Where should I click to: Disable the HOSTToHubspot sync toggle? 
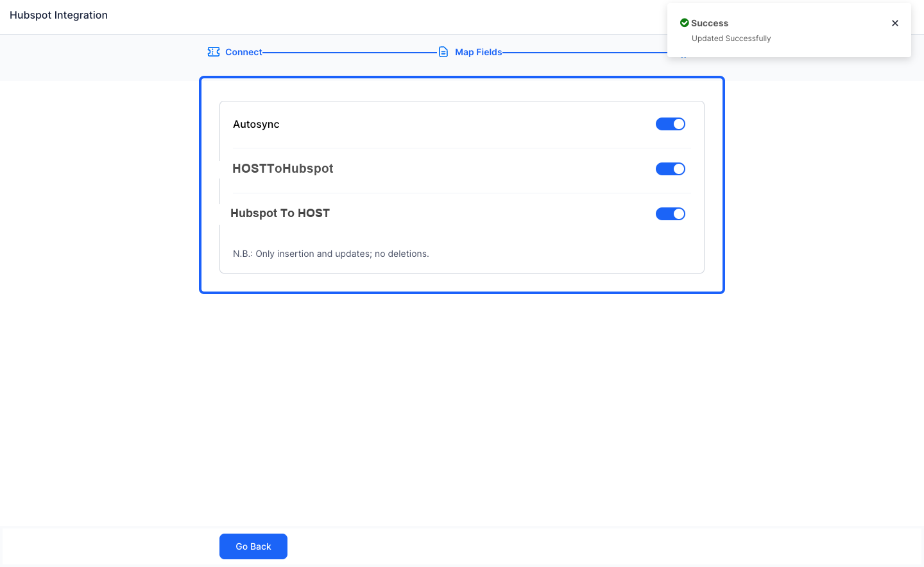pos(671,169)
